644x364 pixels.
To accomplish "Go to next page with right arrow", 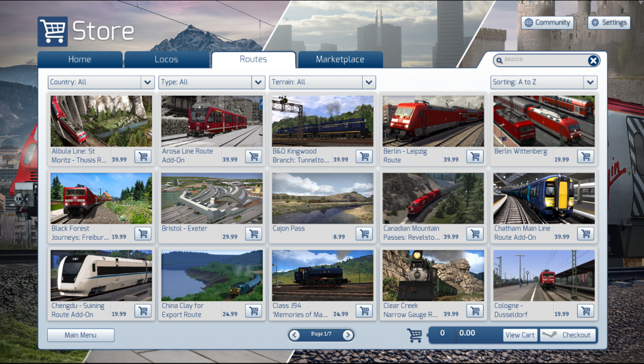I will point(348,334).
